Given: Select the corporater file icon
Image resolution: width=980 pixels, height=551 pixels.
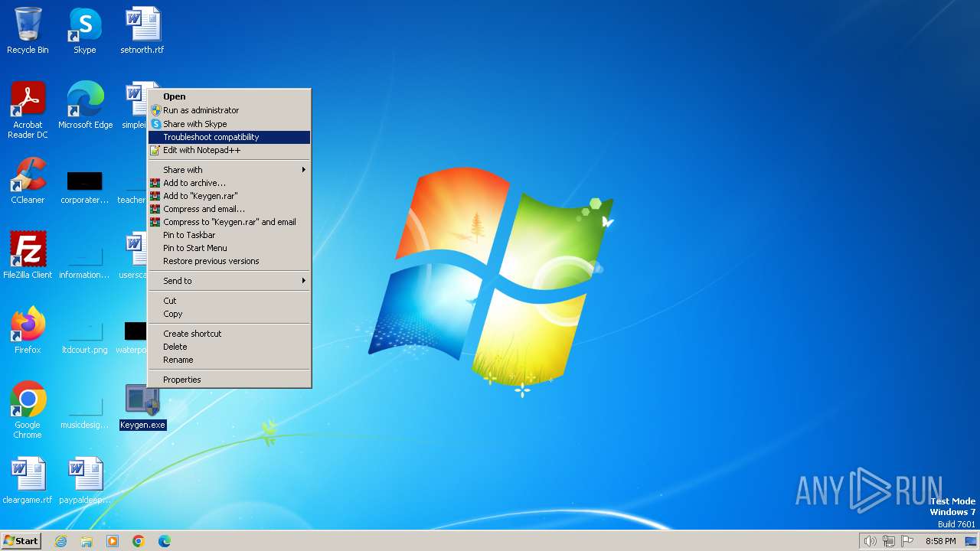Looking at the screenshot, I should tap(85, 187).
